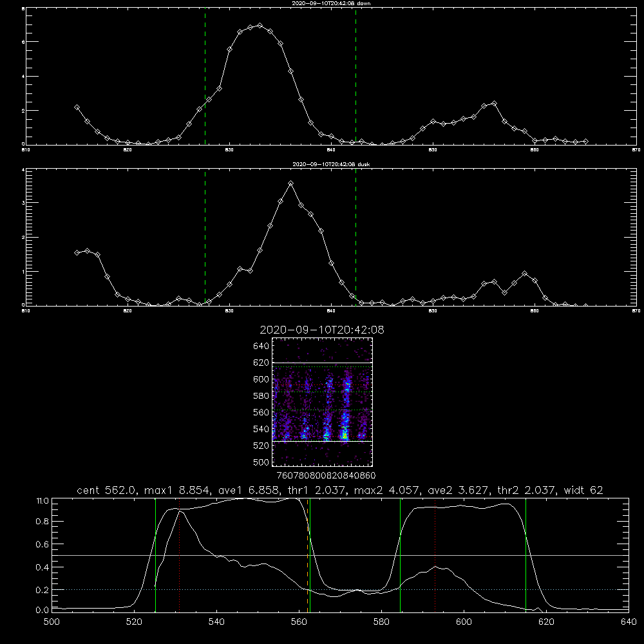The width and height of the screenshot is (644, 644).
Task: Click the 'max1 8.854' value
Action: 176,490
